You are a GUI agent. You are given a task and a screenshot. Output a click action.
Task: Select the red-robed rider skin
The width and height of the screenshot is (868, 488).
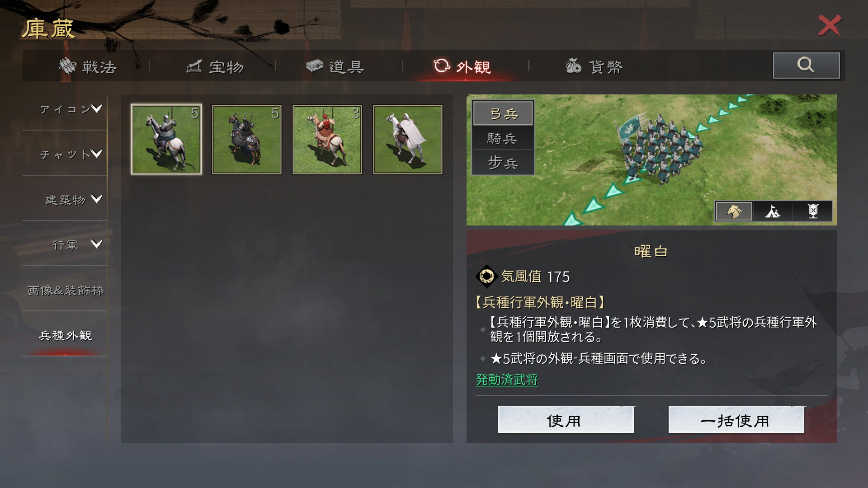coord(327,139)
